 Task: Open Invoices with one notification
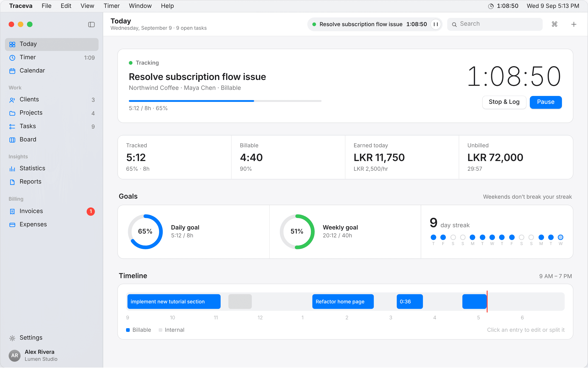(x=52, y=211)
